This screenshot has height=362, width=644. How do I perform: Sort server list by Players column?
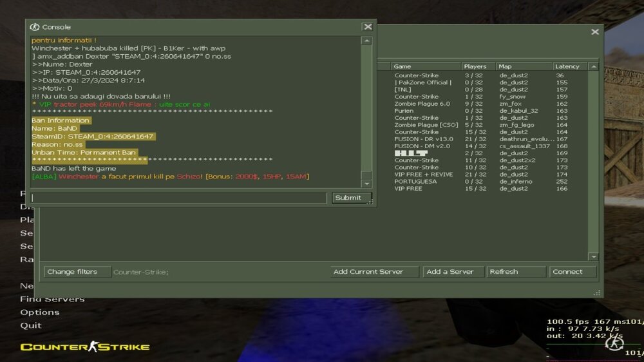point(477,66)
